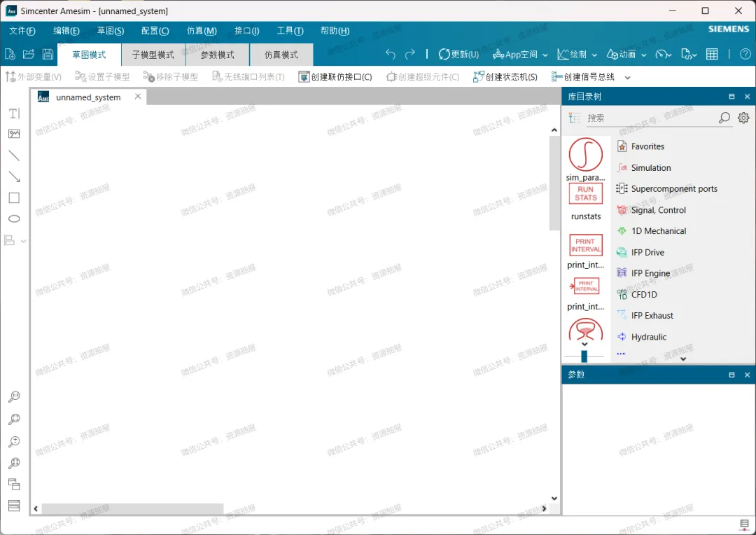756x535 pixels.
Task: Open library tree settings gear
Action: [x=743, y=118]
